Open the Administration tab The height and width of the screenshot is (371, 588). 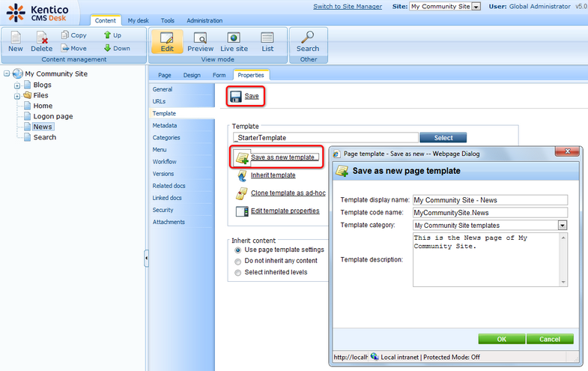coord(204,20)
